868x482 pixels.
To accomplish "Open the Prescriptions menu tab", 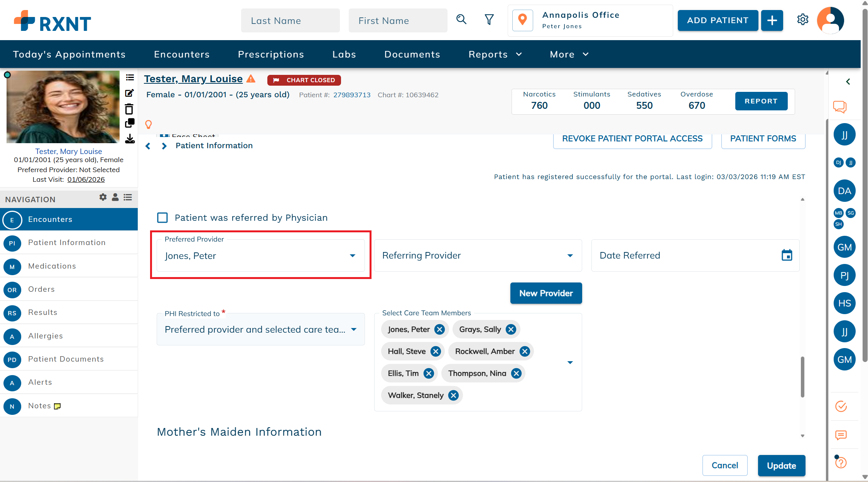I will [271, 54].
